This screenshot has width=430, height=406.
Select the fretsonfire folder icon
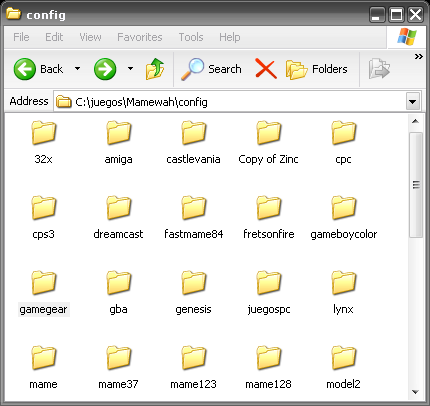point(269,208)
